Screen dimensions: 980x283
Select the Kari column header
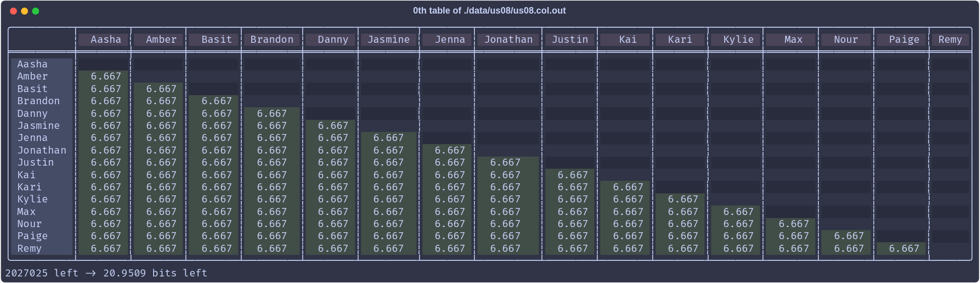[680, 40]
